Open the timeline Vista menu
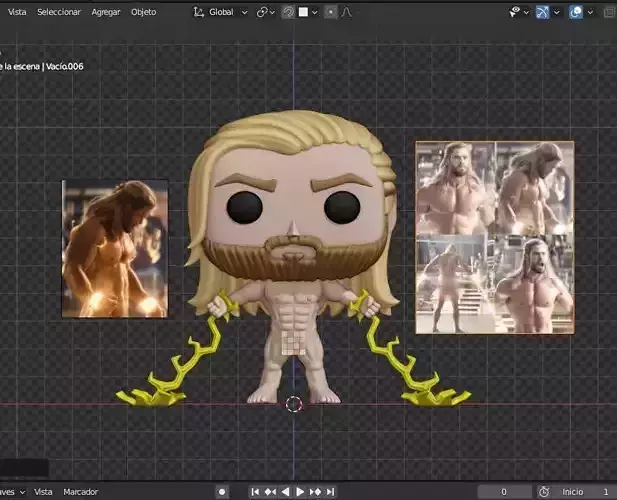 (43, 492)
